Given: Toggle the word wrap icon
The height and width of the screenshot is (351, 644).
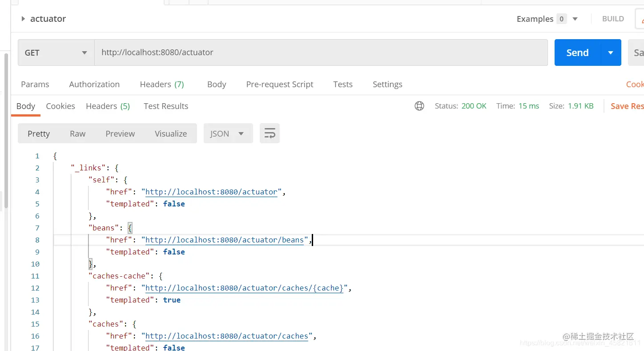Looking at the screenshot, I should point(270,133).
